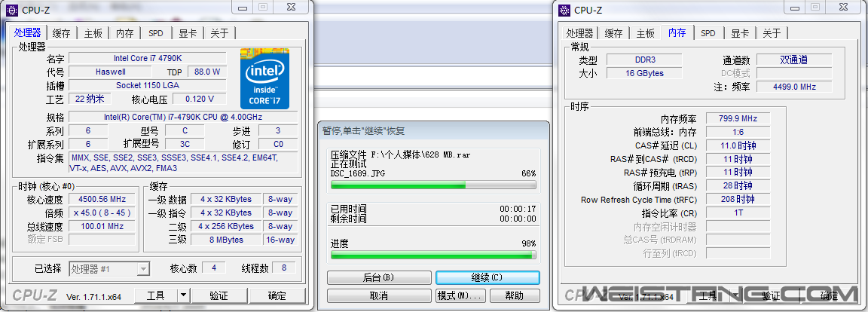Viewport: 868px width, 312px height.
Task: Switch to the 缓存 tab in the processor window
Action: coord(62,33)
